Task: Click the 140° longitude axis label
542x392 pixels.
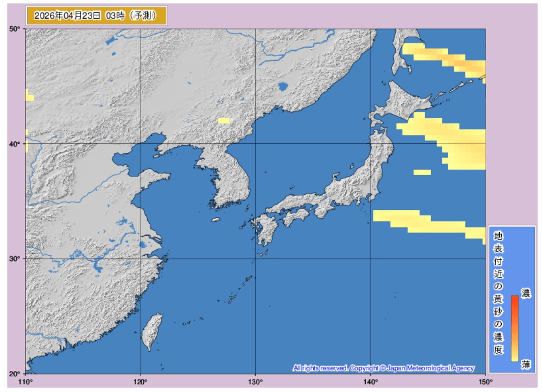Action: pos(370,381)
